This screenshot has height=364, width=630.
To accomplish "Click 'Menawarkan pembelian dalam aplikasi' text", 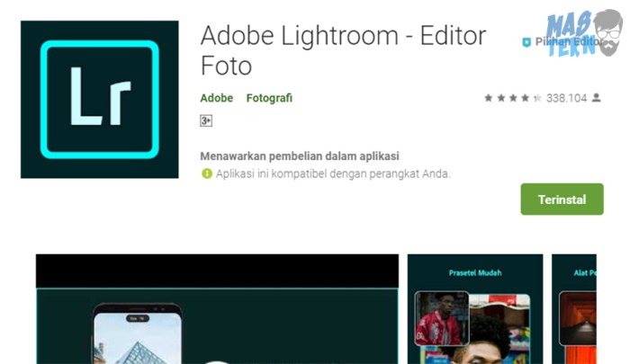I will click(x=300, y=156).
